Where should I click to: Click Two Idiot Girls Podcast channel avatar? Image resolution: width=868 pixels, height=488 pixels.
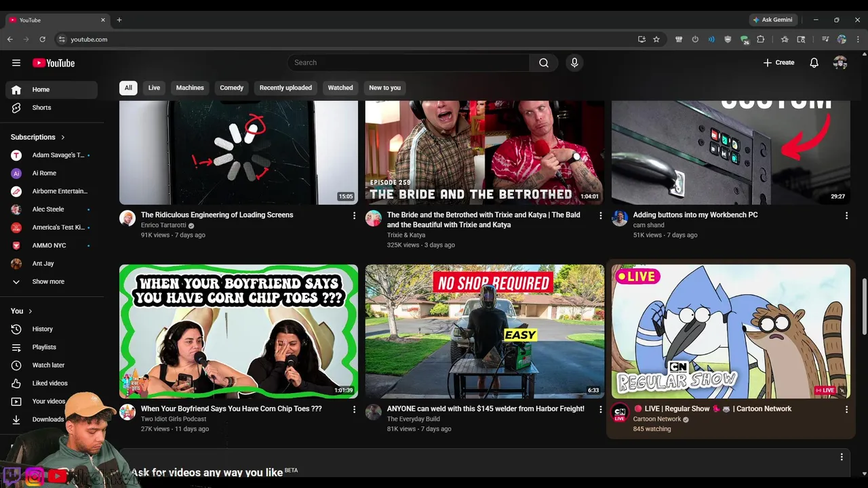[x=127, y=412]
